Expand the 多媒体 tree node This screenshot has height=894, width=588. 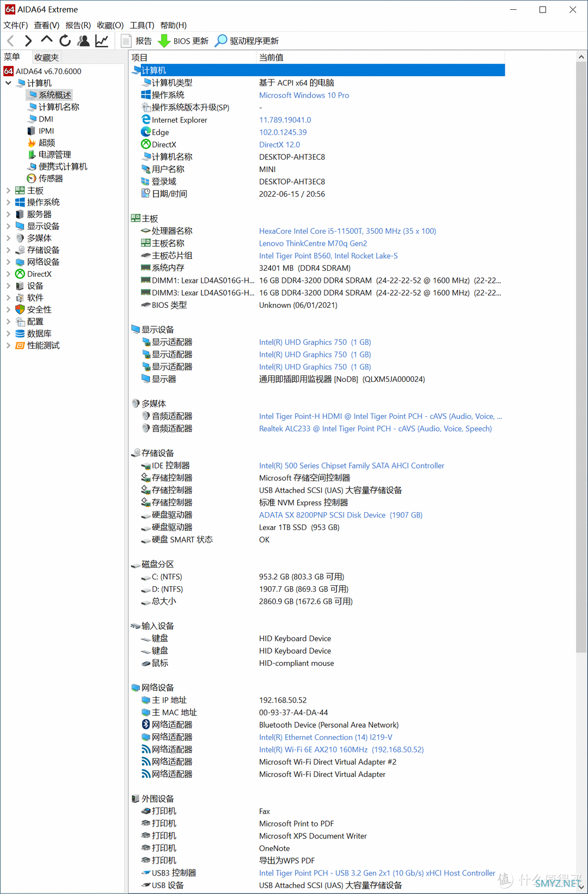tap(8, 238)
